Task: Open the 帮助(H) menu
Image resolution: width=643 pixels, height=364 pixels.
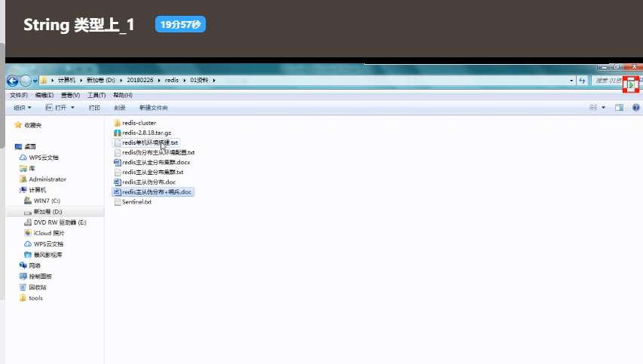Action: point(123,95)
